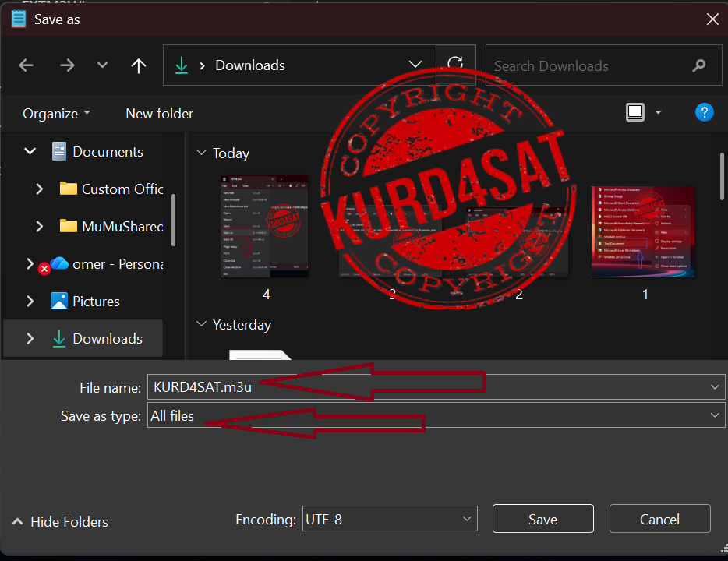The height and width of the screenshot is (561, 728).
Task: Click the OneDrive cloud icon
Action: (x=59, y=263)
